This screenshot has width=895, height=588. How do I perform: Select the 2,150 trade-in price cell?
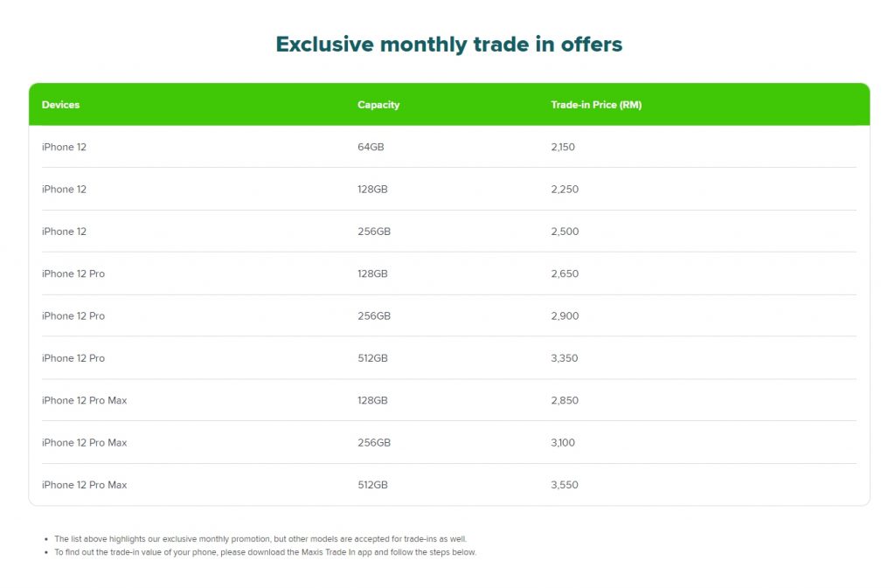563,147
